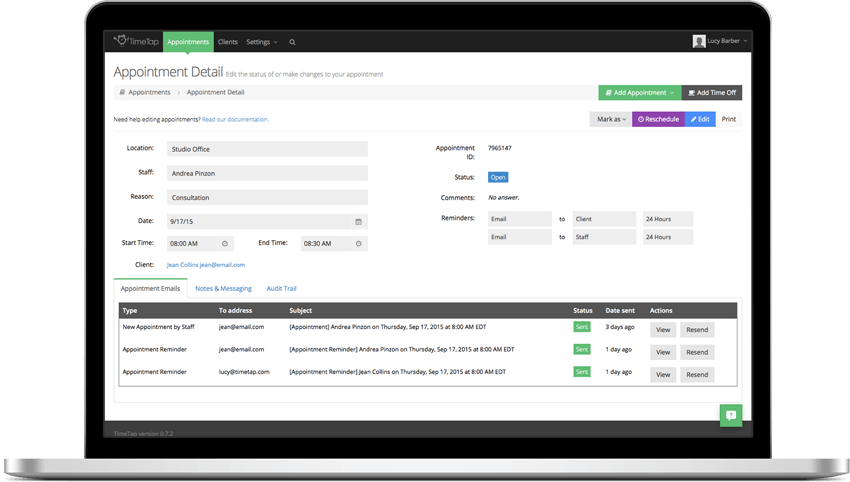850x482 pixels.
Task: Expand the Settings dropdown menu
Action: 262,42
